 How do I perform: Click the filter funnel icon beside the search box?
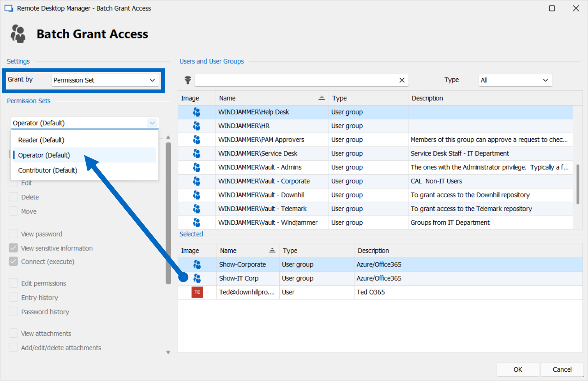pyautogui.click(x=187, y=80)
